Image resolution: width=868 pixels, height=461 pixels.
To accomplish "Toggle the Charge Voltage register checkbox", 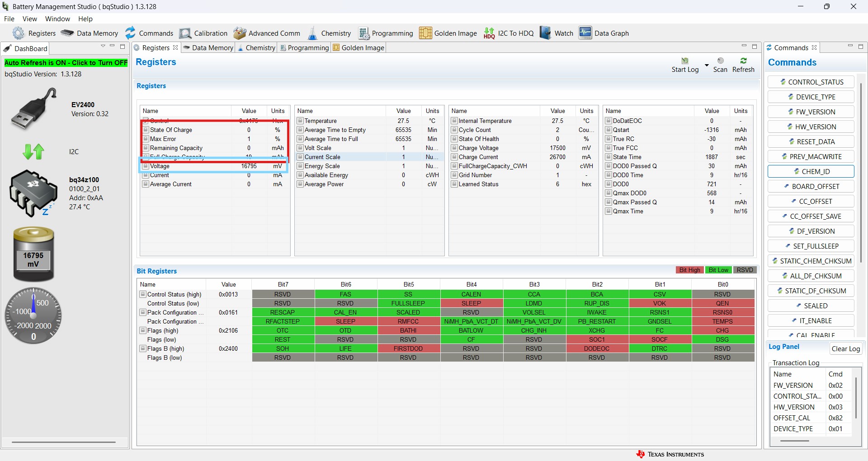I will [454, 148].
